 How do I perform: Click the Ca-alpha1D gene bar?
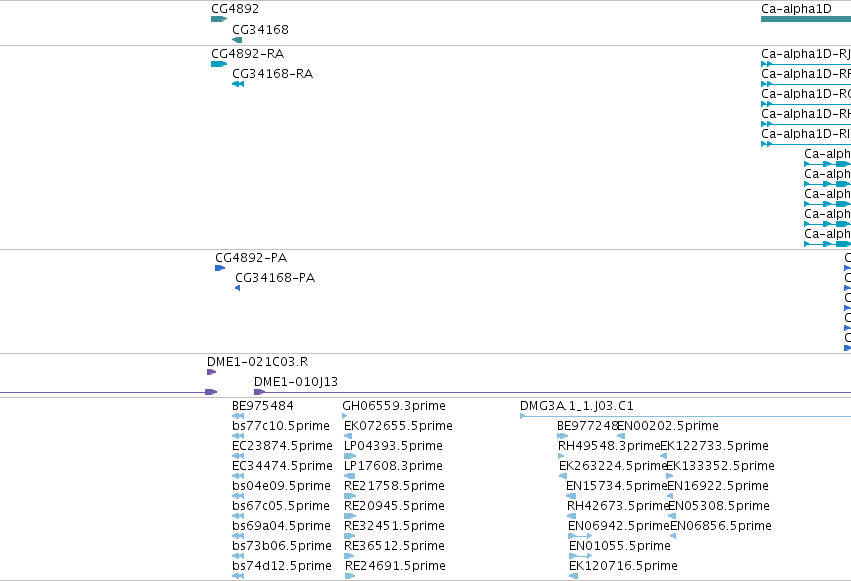pyautogui.click(x=806, y=19)
